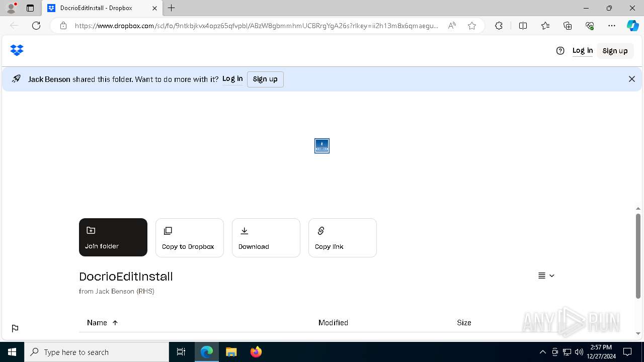Toggle Split screen view
Image resolution: width=644 pixels, height=362 pixels.
click(523, 26)
